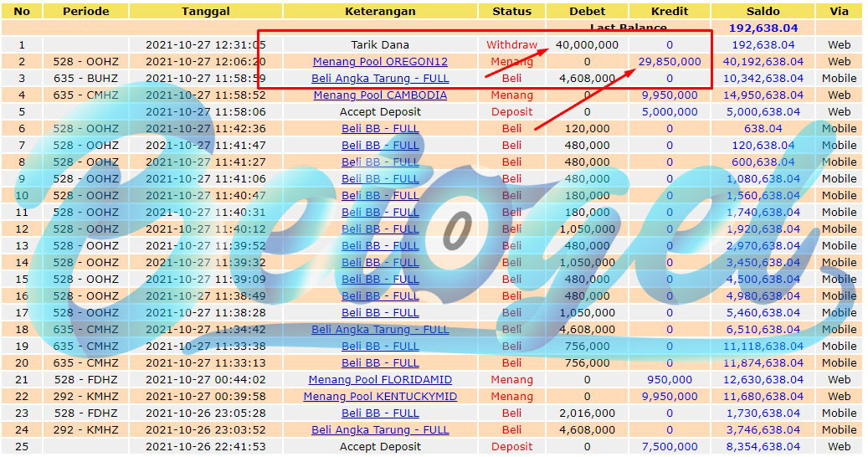Open the Beli BB - FULL link in row 12

tap(380, 229)
